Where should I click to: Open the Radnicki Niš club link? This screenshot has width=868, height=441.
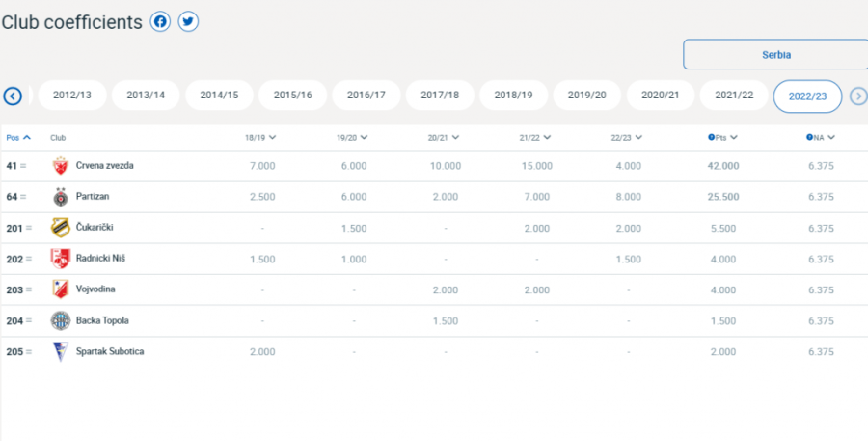[101, 259]
